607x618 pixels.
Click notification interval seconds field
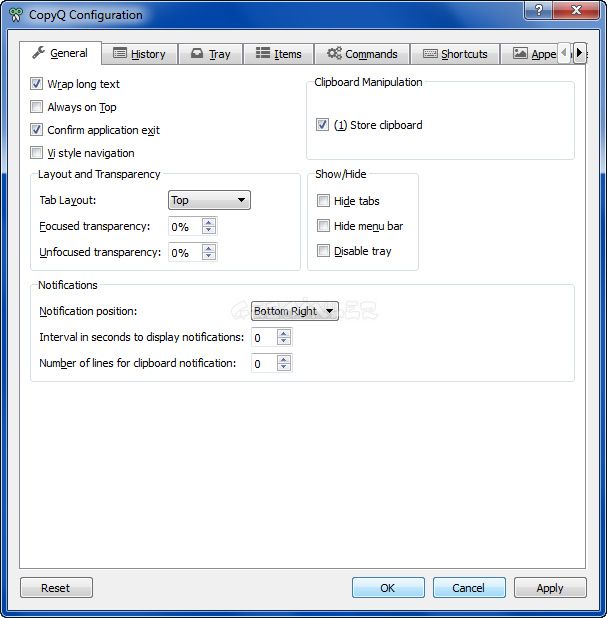coord(264,337)
